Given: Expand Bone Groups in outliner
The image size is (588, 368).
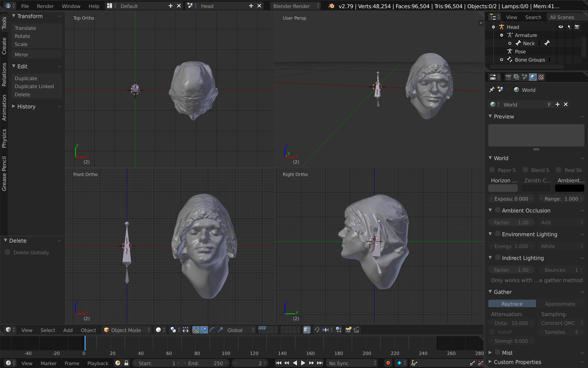Looking at the screenshot, I should point(501,60).
